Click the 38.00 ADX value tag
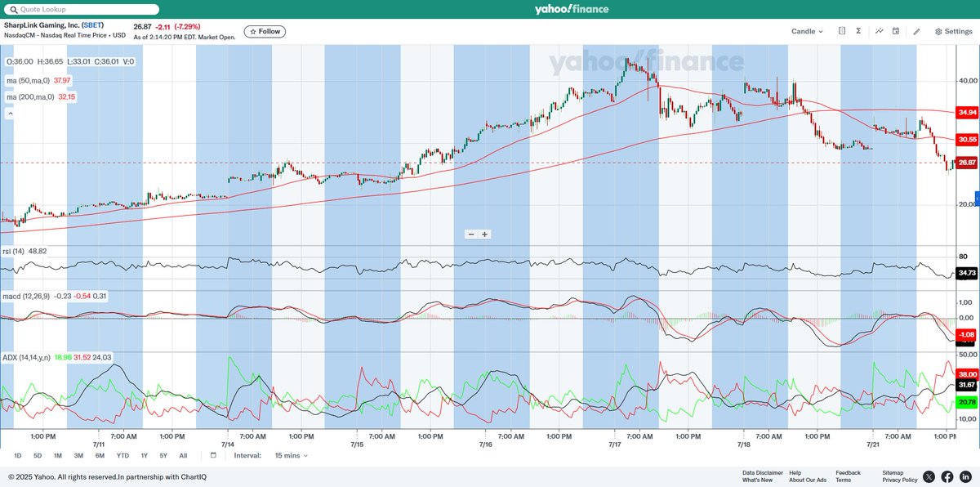This screenshot has width=980, height=487. [x=967, y=373]
